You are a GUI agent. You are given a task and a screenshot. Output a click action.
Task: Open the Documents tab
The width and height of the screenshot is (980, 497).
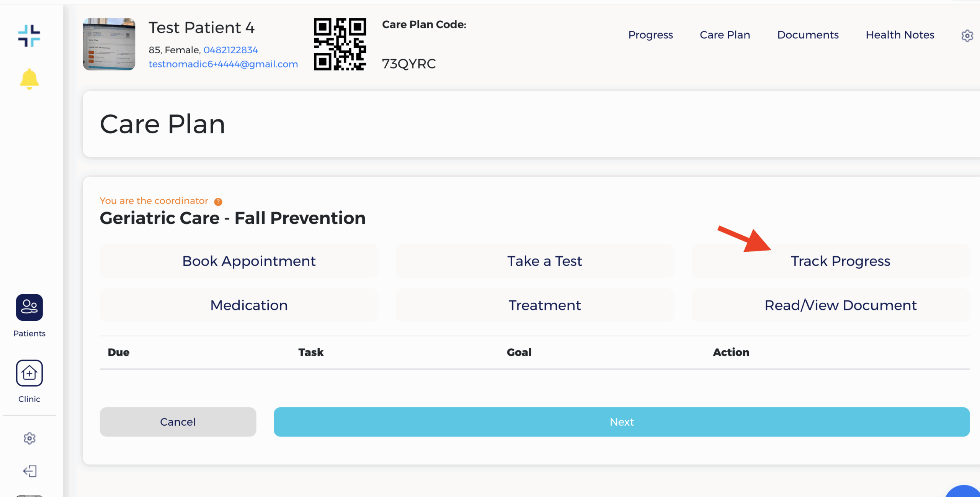pos(808,35)
